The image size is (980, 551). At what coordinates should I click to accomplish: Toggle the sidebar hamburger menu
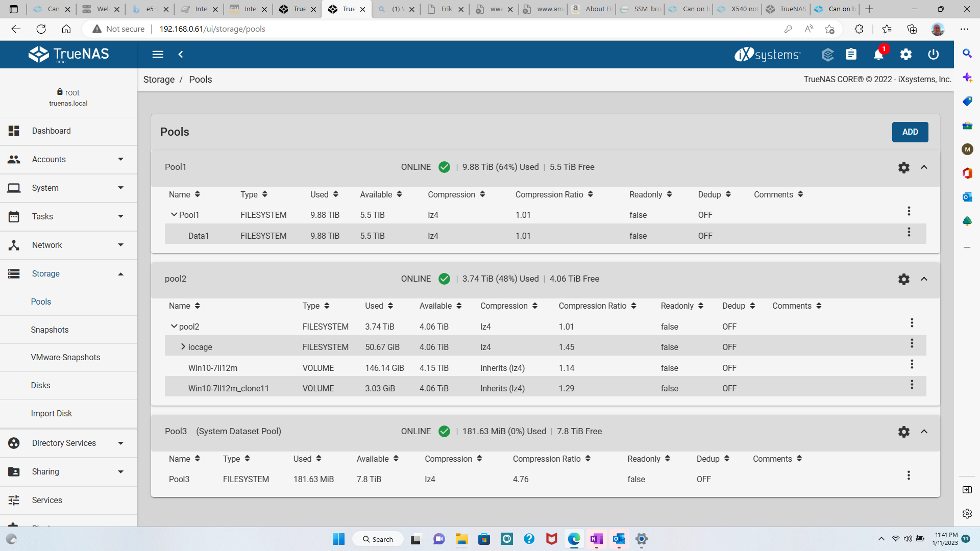(158, 54)
